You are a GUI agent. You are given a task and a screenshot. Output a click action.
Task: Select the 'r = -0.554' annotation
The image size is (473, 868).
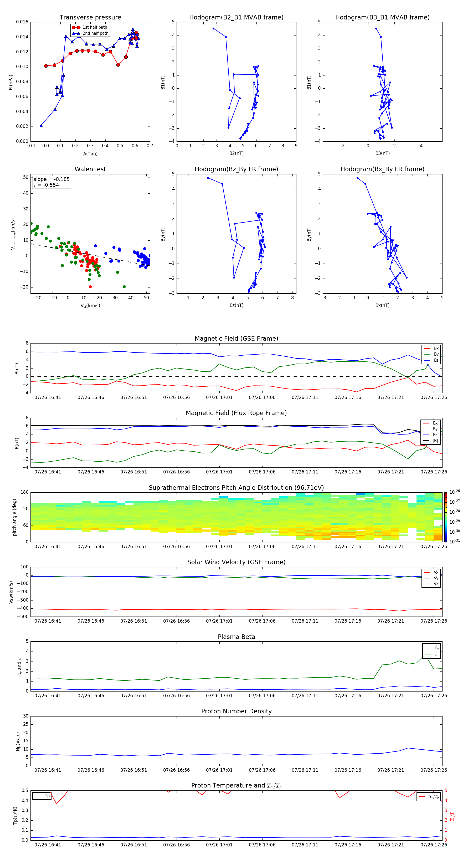point(47,185)
